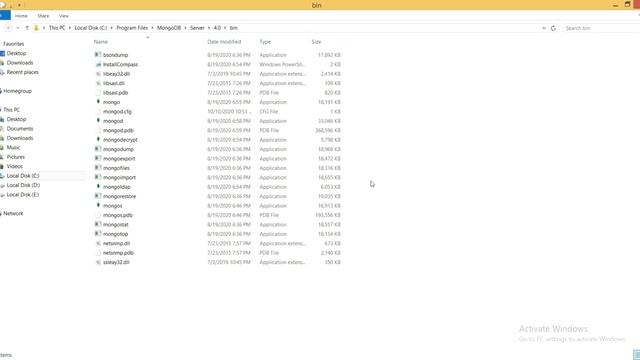
Task: Click the bsondump application icon
Action: click(98, 55)
